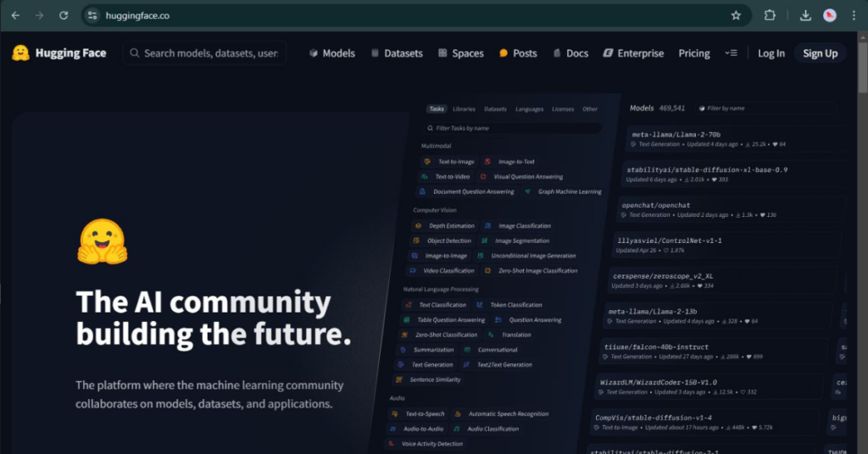This screenshot has height=454, width=868.
Task: Click the Text-to-Speech task icon
Action: coord(395,413)
